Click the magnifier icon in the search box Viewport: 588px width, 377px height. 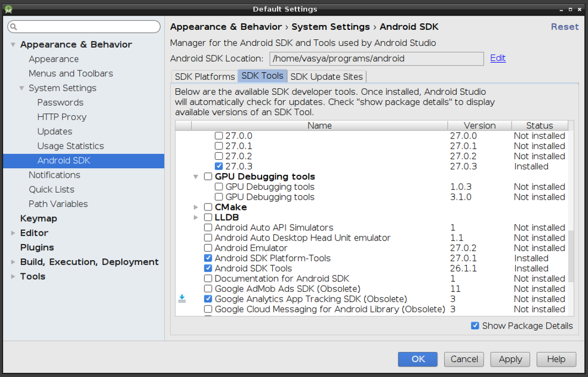coord(14,27)
